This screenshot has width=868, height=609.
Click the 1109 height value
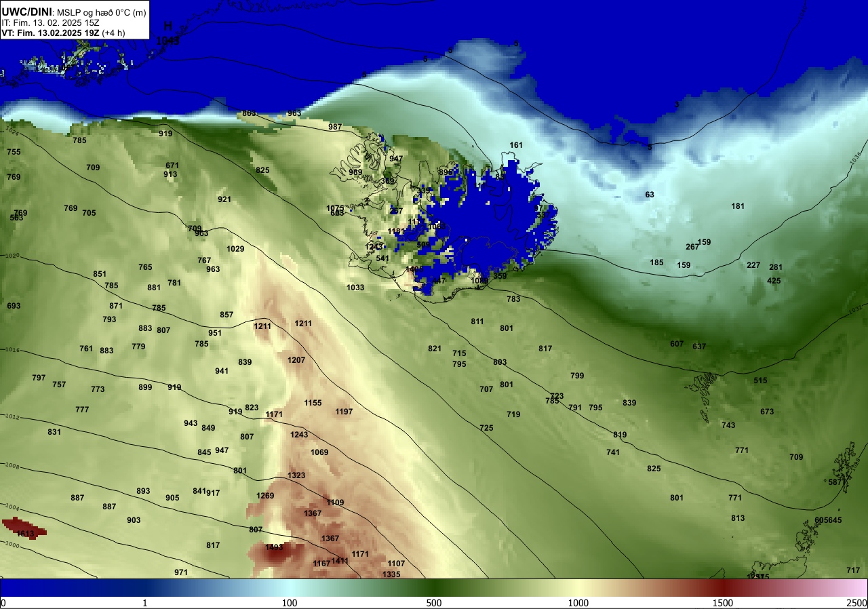coord(335,503)
